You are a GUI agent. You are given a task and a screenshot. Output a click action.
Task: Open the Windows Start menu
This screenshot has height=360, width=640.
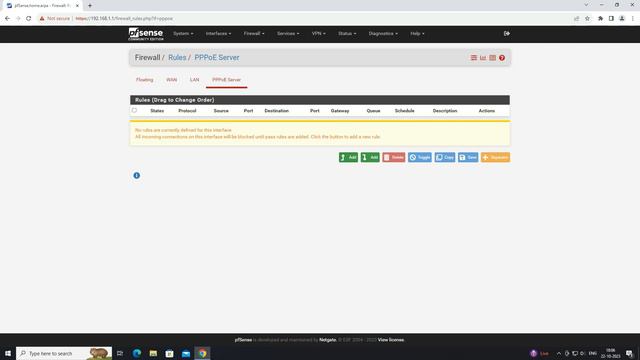[8, 353]
